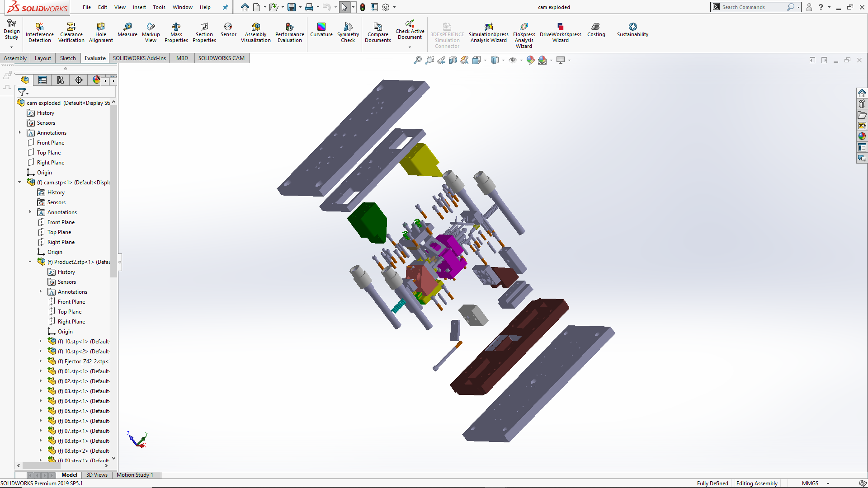868x488 pixels.
Task: Switch to the Sketch ribbon tab
Action: click(x=68, y=58)
